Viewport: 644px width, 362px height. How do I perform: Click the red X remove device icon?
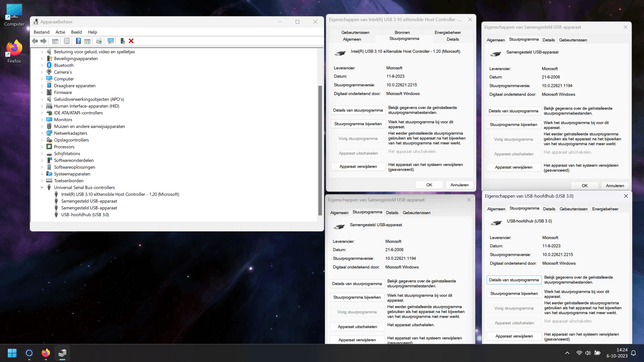pos(131,41)
